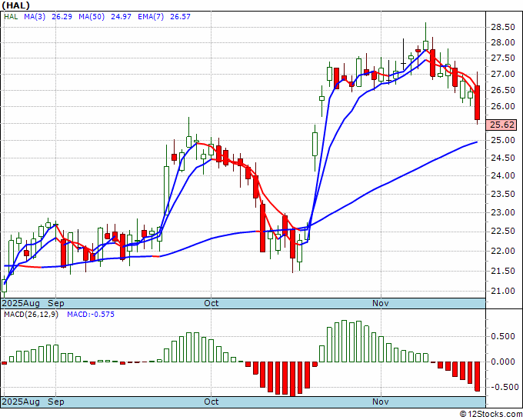Click the 28.00 price axis label
Image resolution: width=523 pixels, height=420 pixels.
tap(503, 43)
